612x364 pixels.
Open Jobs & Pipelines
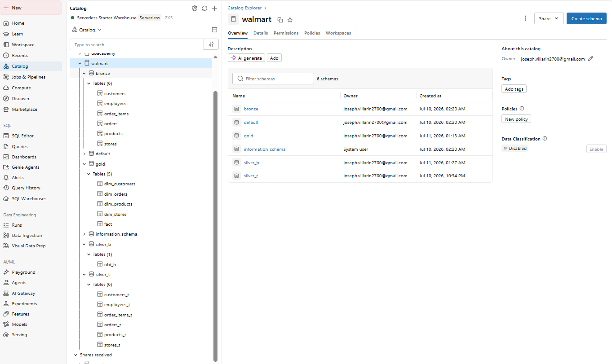29,77
